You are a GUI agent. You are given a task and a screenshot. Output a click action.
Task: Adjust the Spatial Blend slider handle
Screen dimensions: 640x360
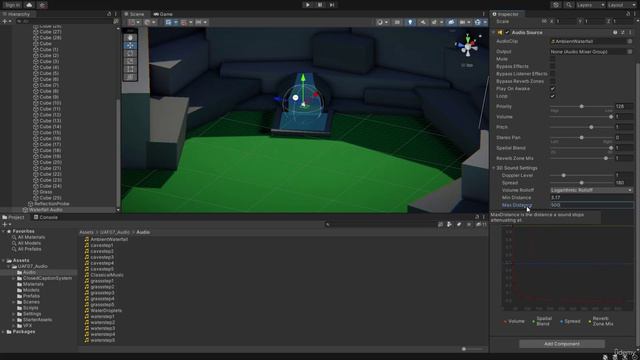click(x=611, y=148)
